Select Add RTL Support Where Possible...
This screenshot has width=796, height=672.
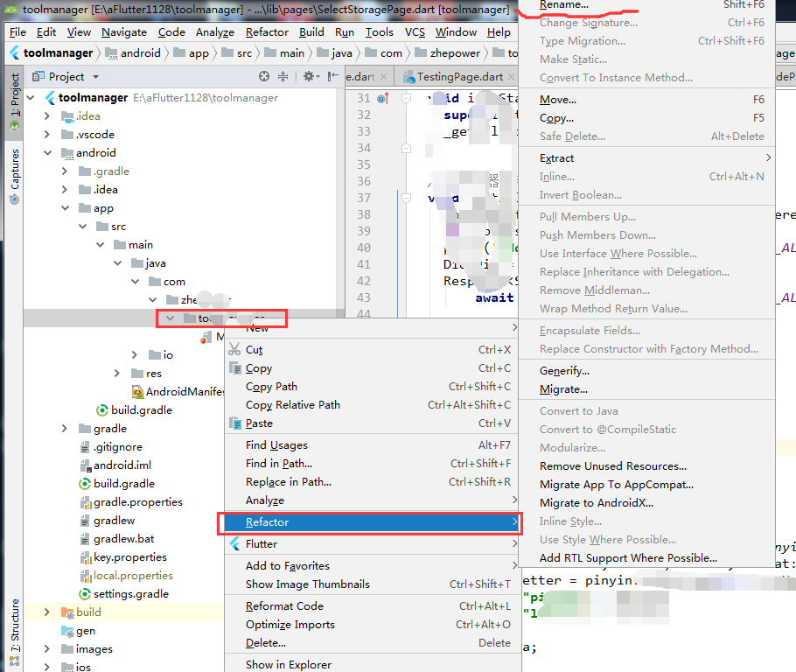(x=647, y=557)
